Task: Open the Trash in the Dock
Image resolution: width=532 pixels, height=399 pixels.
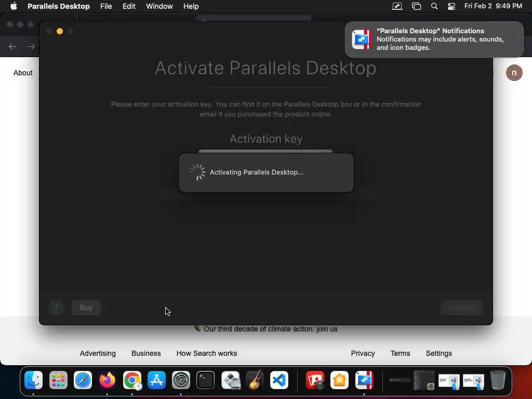Action: (x=498, y=380)
